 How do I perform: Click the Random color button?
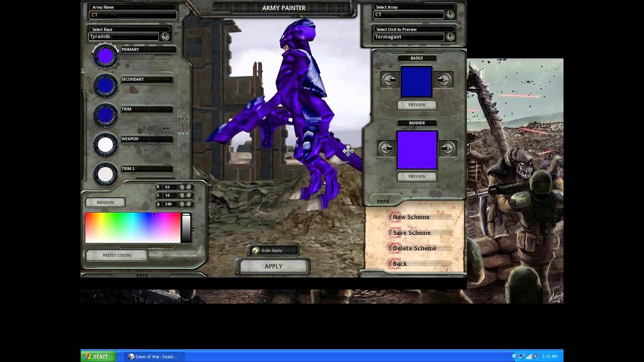105,203
